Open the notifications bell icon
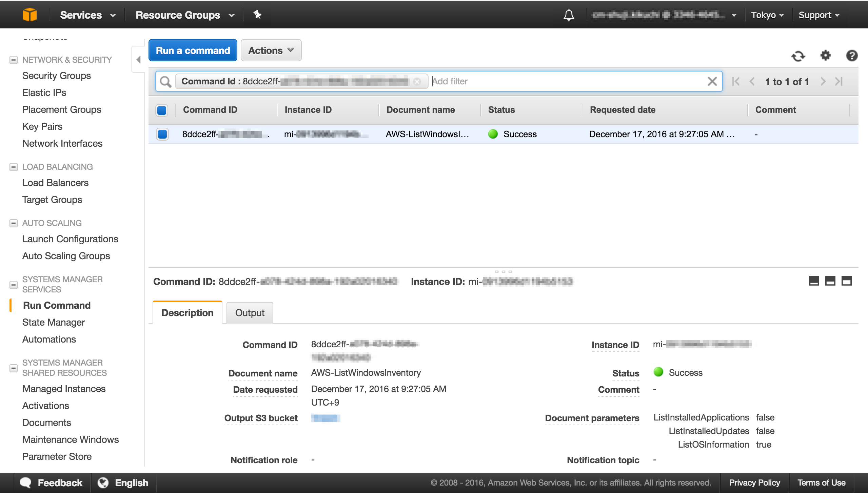 [x=569, y=15]
